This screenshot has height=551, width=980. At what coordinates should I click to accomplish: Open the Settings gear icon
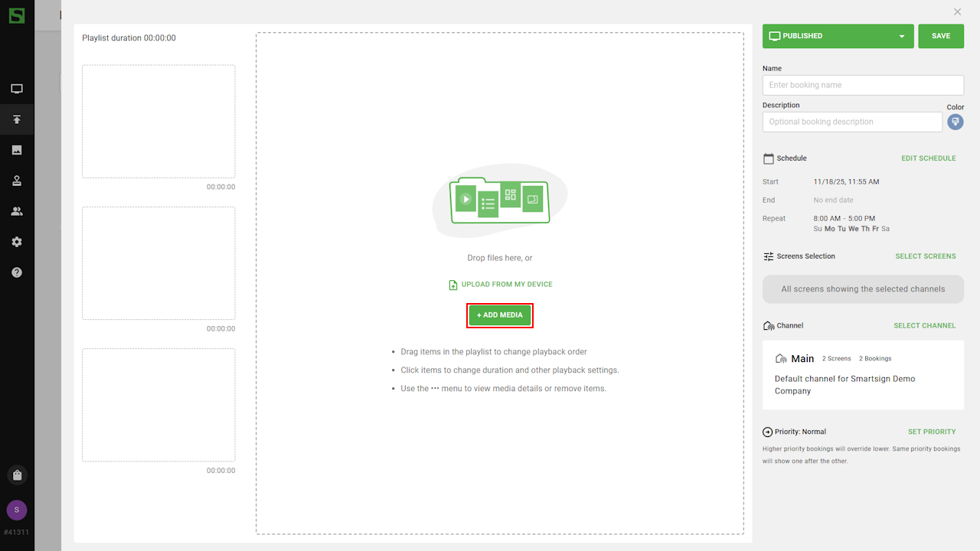(17, 242)
